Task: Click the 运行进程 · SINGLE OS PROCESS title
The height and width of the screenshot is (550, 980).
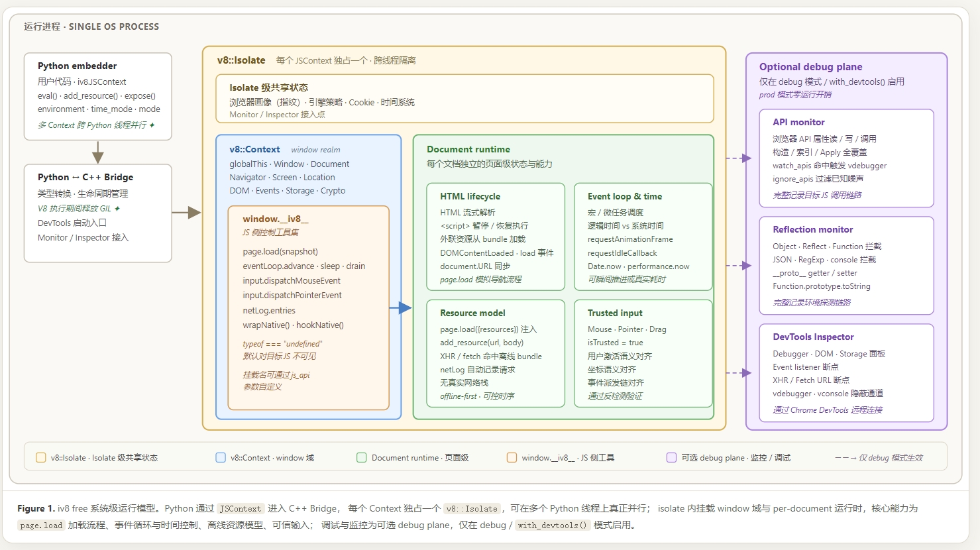Action: (91, 27)
